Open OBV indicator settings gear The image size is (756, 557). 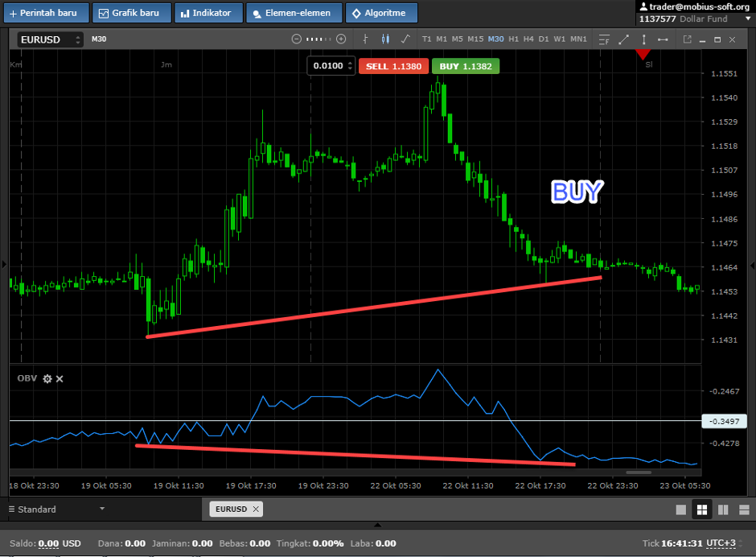coord(47,378)
